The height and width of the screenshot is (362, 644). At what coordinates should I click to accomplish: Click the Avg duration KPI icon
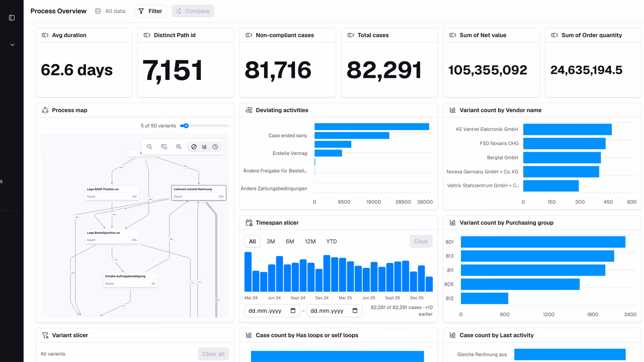(x=45, y=35)
